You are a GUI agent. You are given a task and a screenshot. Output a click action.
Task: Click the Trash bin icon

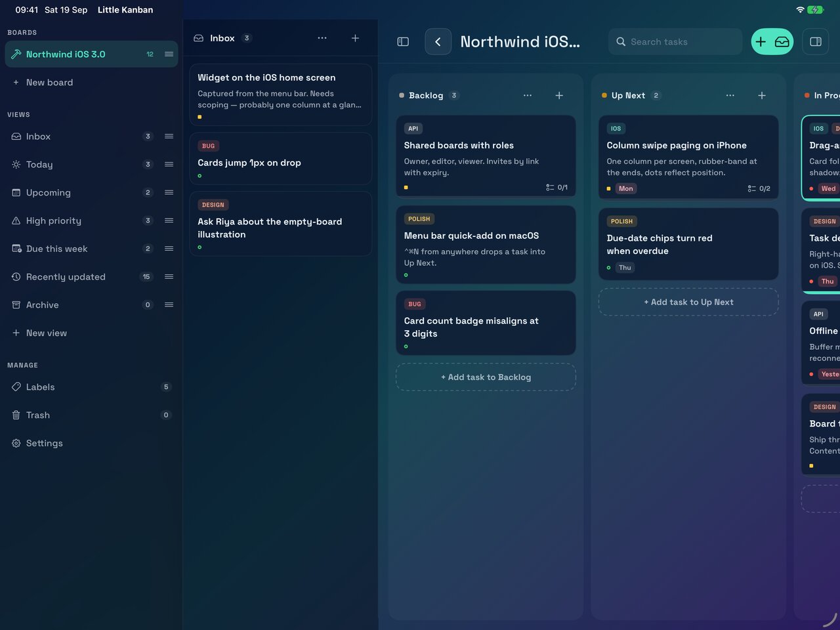16,415
